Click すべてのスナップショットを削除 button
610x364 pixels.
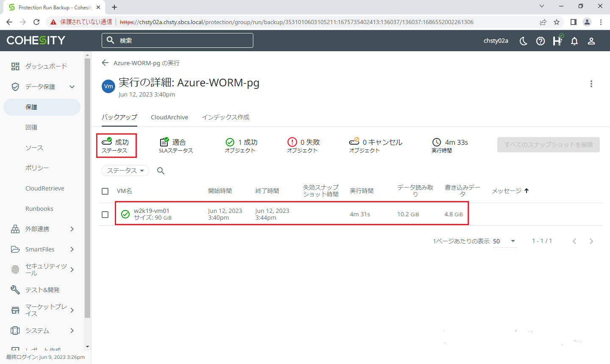click(x=549, y=145)
